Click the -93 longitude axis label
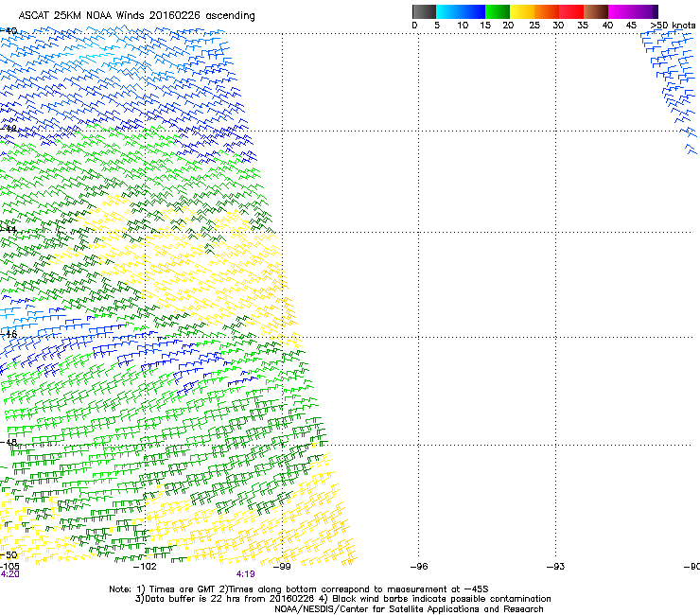The image size is (700, 615). pos(555,567)
